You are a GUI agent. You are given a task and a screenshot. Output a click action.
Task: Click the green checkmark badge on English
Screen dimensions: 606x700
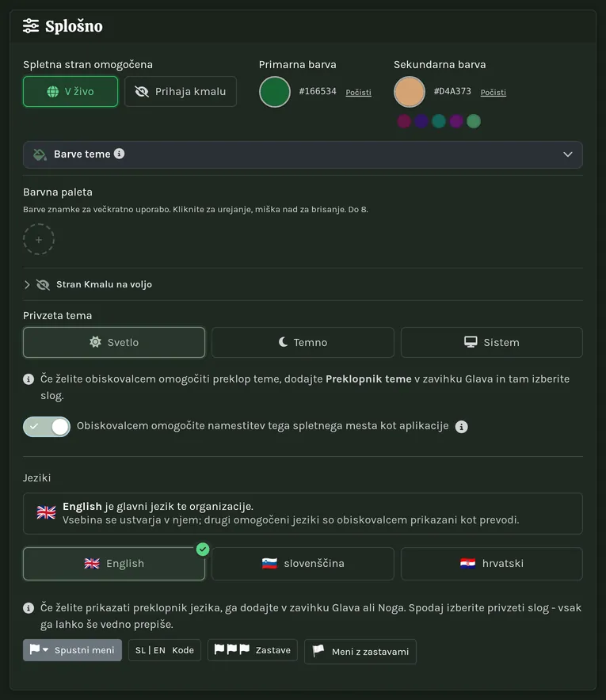click(x=203, y=549)
